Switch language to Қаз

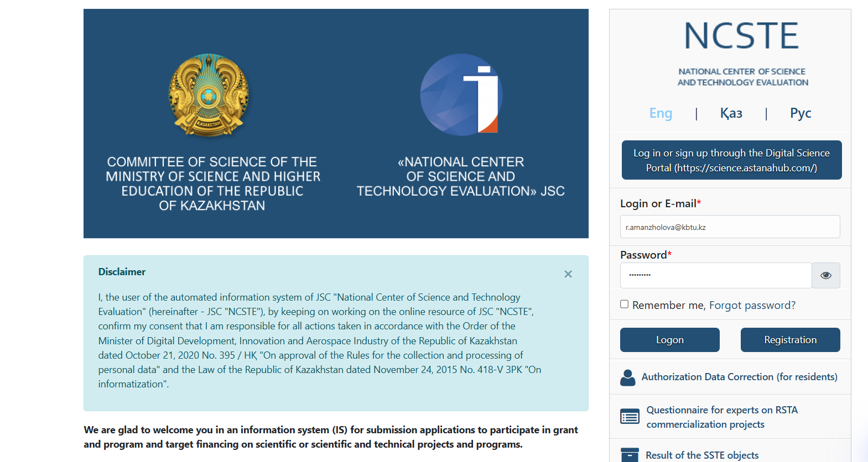(731, 113)
